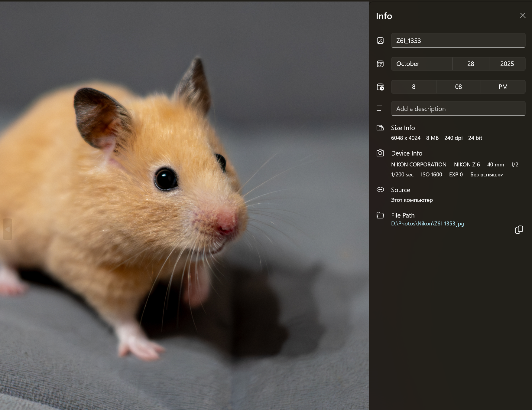Image resolution: width=532 pixels, height=410 pixels.
Task: Click the image icon beside the file name
Action: (380, 41)
